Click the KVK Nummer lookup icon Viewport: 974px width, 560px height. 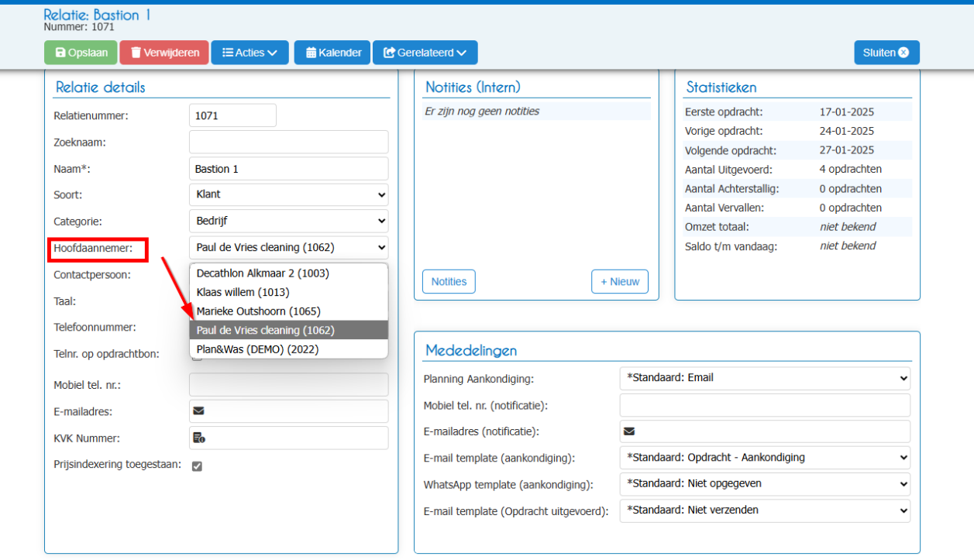tap(198, 438)
